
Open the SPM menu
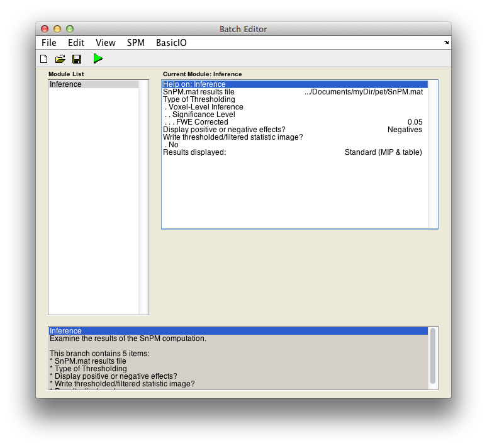click(136, 43)
